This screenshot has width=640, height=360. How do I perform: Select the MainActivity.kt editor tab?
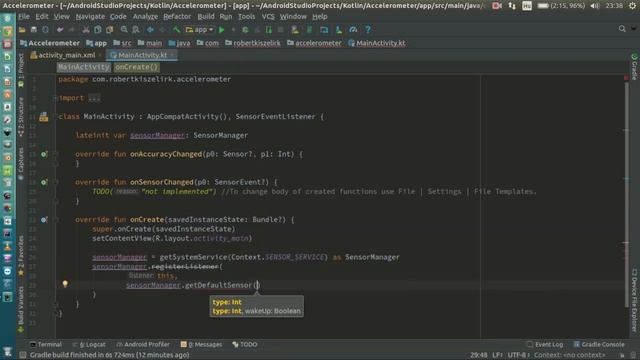coord(142,55)
